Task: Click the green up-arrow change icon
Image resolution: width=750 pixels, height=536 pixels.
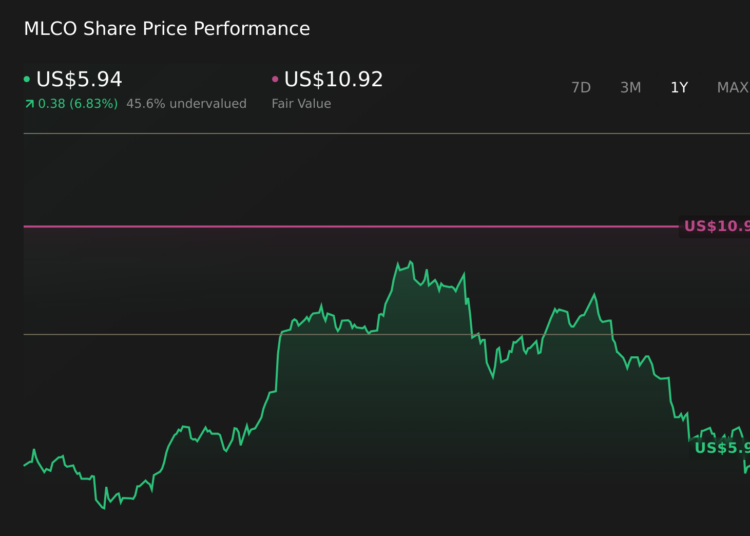Action: (x=30, y=104)
